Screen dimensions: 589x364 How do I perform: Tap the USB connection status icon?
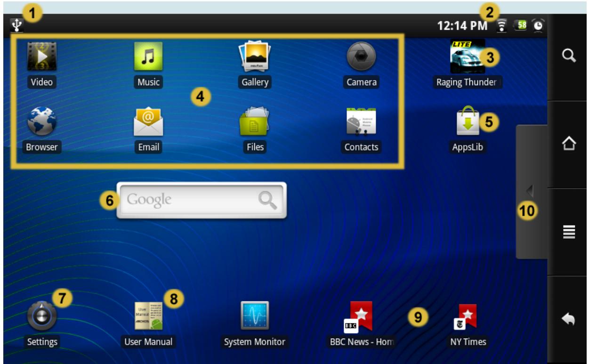(16, 24)
